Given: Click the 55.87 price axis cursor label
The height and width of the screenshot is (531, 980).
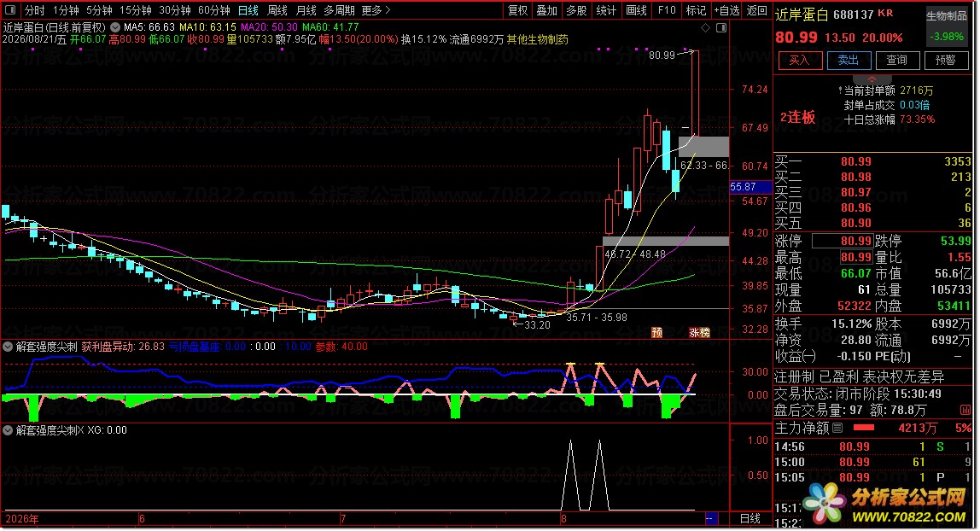Looking at the screenshot, I should [750, 187].
